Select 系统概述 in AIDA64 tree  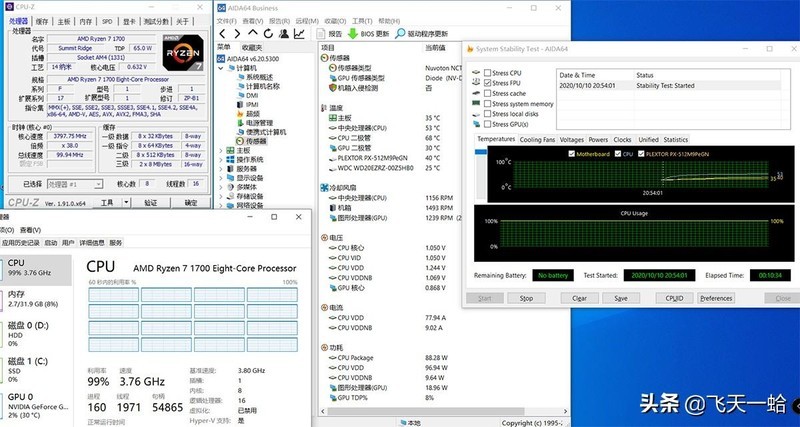(x=255, y=77)
